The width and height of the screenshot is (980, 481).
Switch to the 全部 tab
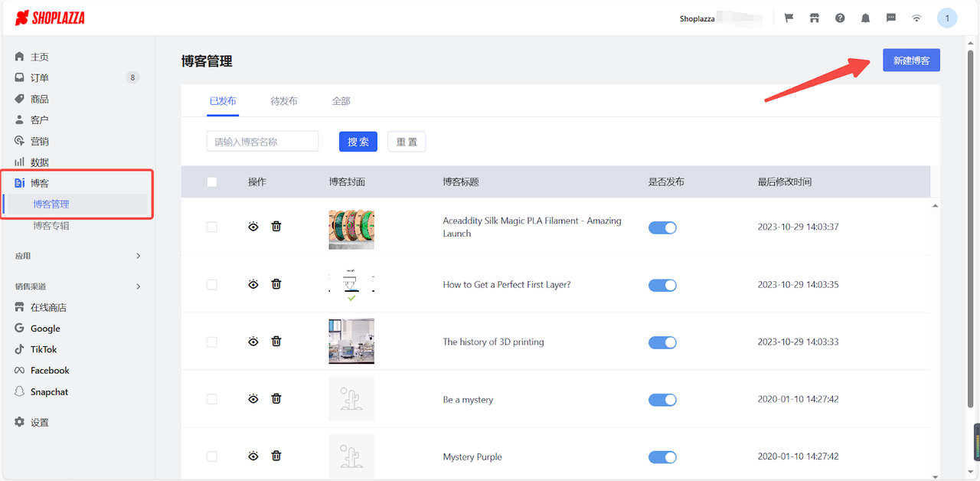(341, 101)
